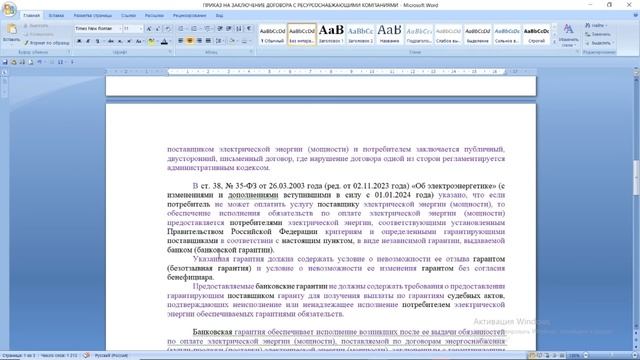Viewport: 640px width, 360px height.
Task: Open Font dialog launcher in Шрифт group
Action: [170, 52]
